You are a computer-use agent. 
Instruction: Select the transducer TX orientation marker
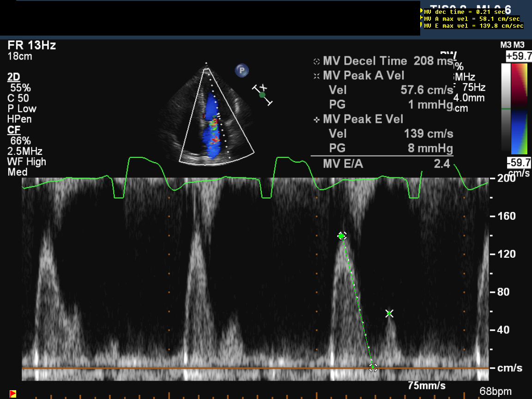262,95
